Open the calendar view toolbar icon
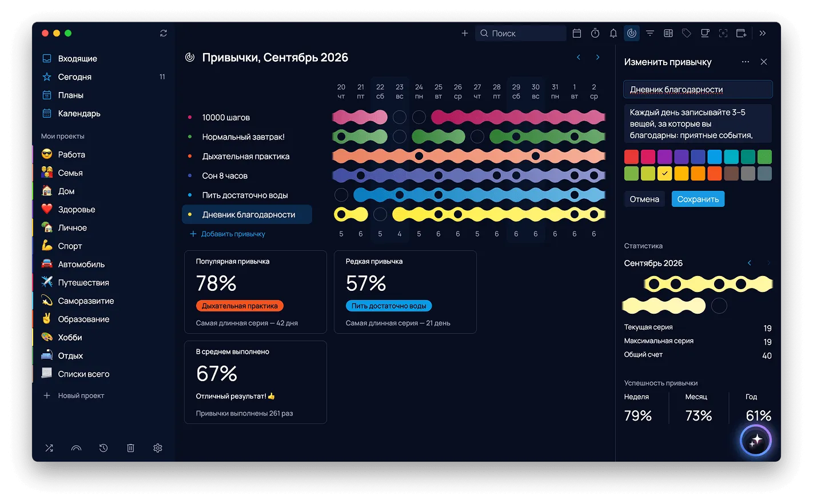 [x=577, y=33]
